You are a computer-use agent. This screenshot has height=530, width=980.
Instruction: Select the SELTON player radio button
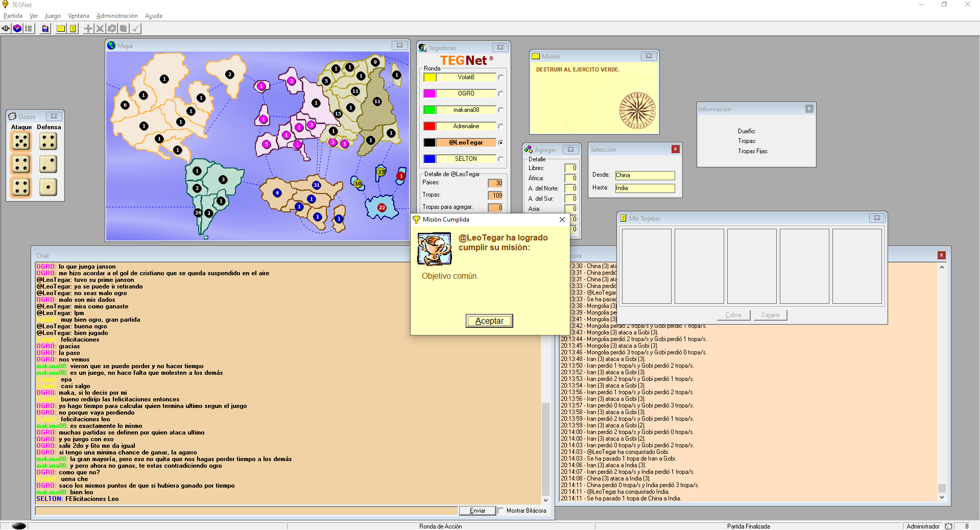[500, 159]
